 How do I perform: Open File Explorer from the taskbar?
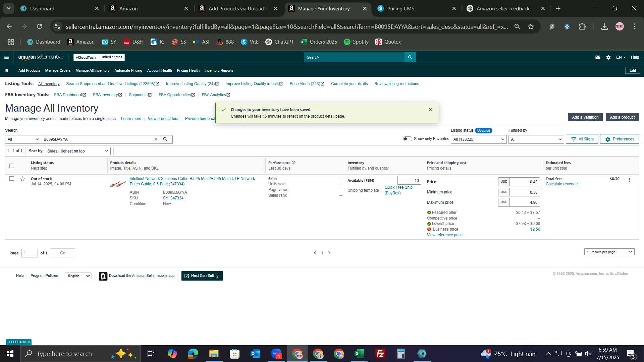[x=214, y=354]
